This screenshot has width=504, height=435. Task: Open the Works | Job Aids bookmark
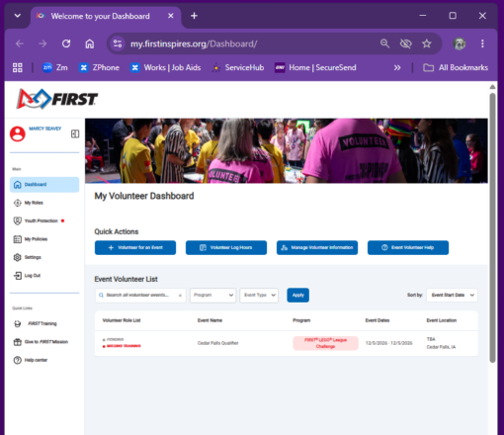coord(165,67)
